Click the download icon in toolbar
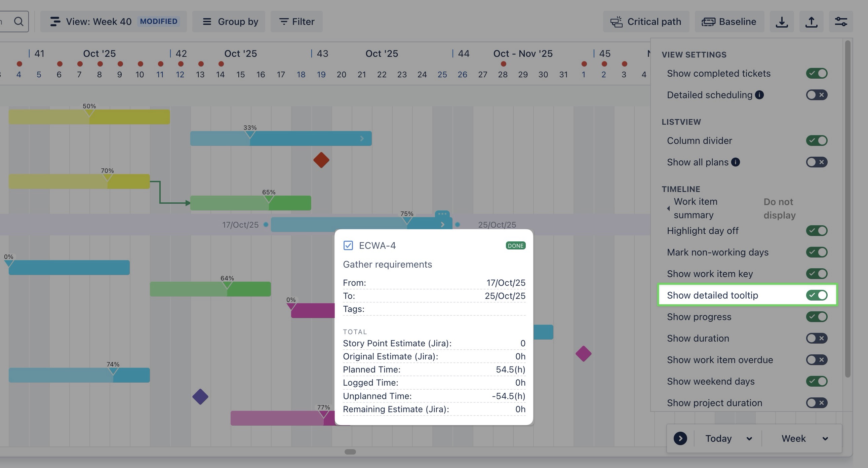 781,22
